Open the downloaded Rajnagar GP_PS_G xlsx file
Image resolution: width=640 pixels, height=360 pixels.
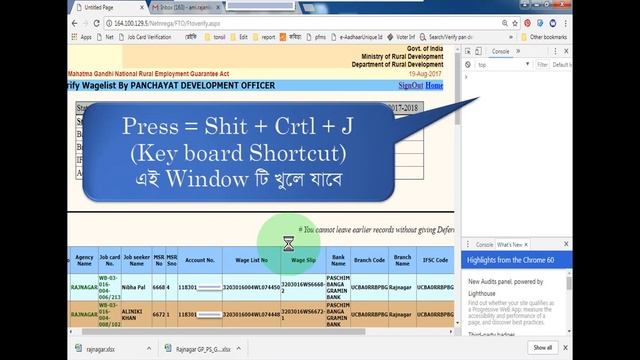(199, 349)
